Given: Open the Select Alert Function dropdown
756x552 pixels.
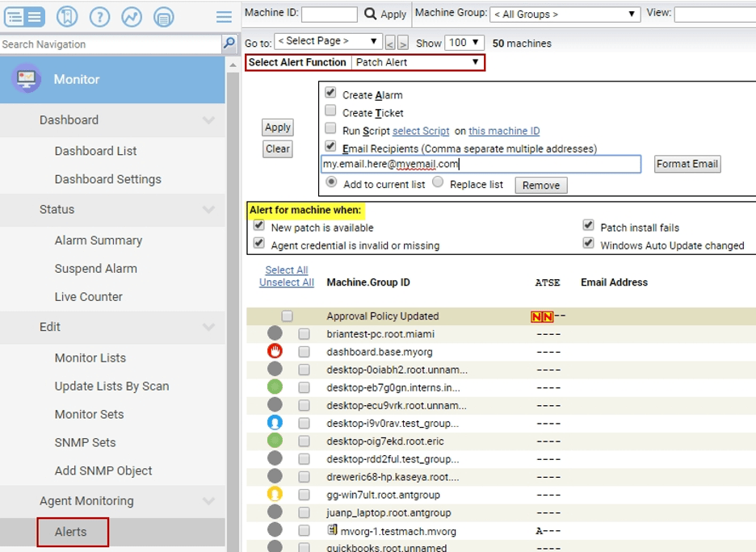Looking at the screenshot, I should coord(418,62).
